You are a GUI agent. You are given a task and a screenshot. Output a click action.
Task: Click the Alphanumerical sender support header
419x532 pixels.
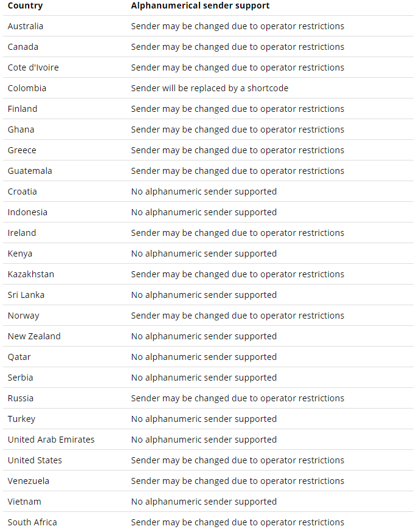click(x=200, y=5)
